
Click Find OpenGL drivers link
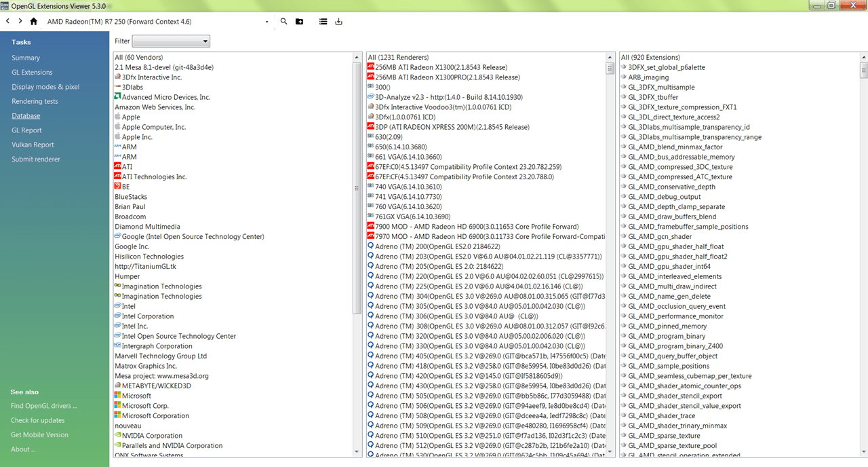43,406
